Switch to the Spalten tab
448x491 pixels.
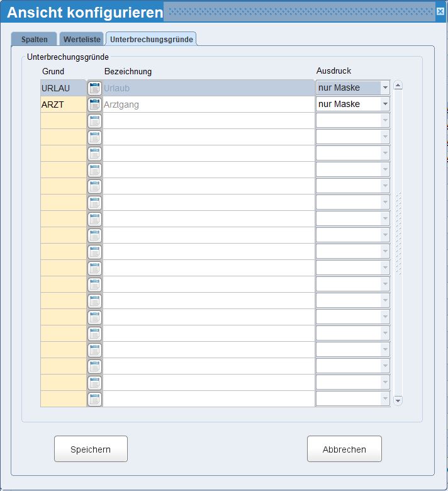point(34,39)
